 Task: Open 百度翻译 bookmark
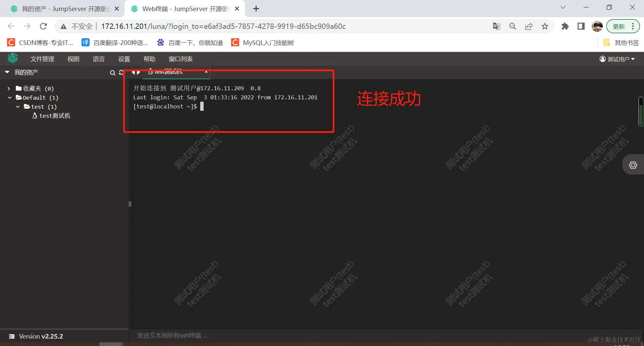click(x=115, y=43)
